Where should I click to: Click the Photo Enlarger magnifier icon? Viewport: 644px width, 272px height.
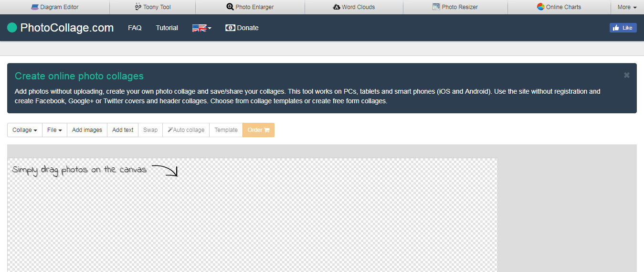click(x=230, y=7)
